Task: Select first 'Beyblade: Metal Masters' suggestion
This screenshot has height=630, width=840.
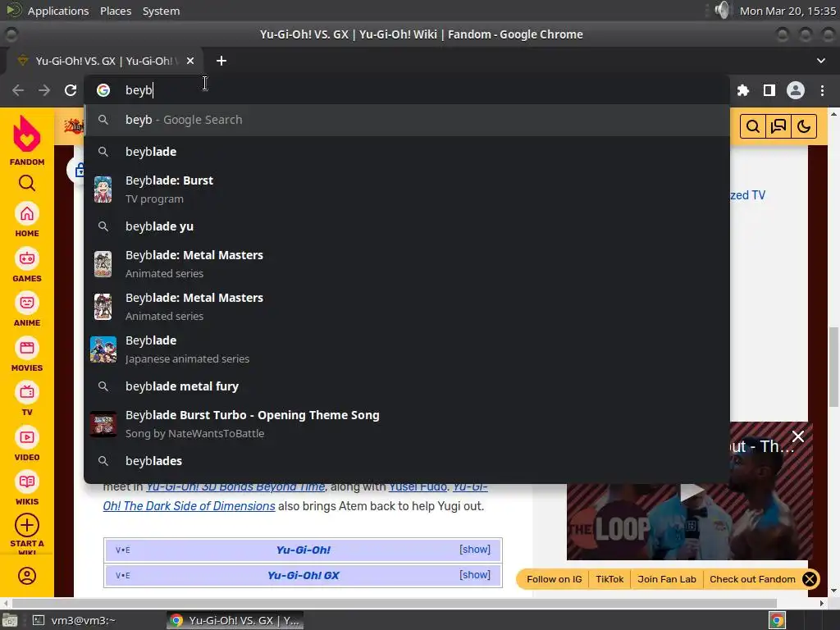Action: tap(407, 263)
